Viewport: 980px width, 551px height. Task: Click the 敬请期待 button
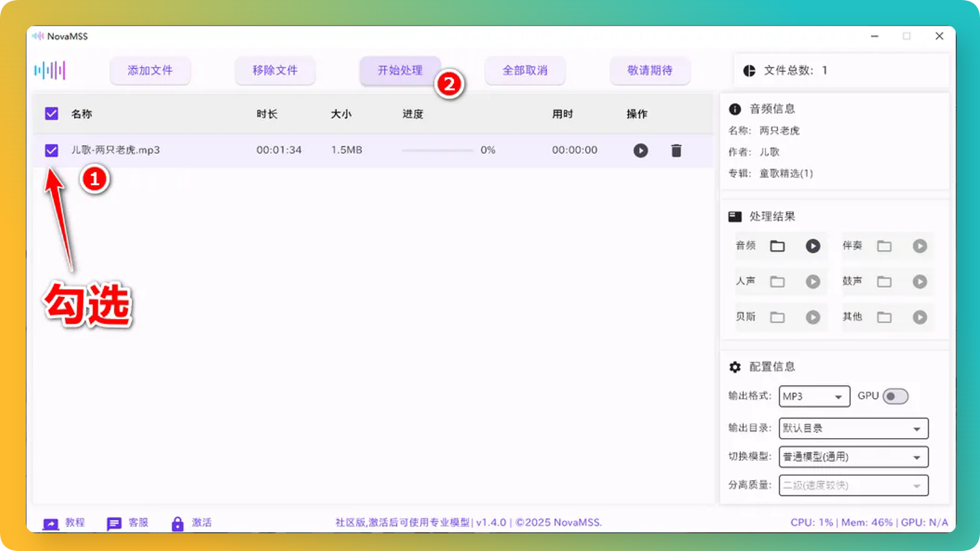coord(650,70)
